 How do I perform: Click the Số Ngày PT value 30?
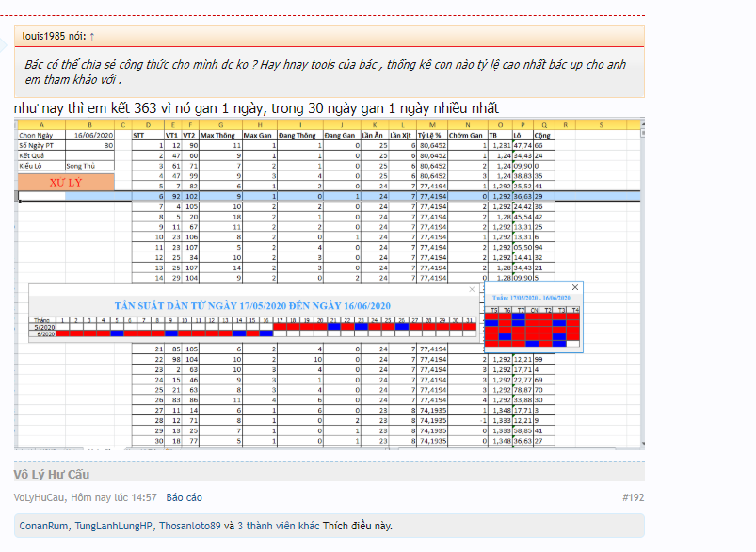tap(92, 145)
